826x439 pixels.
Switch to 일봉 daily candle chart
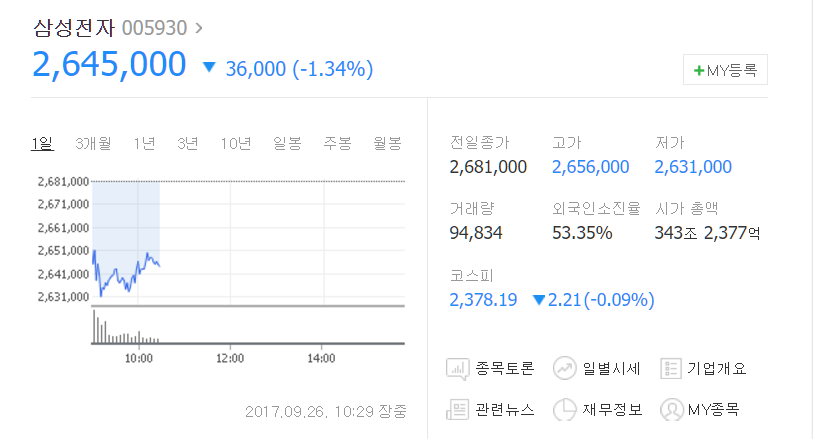[287, 143]
